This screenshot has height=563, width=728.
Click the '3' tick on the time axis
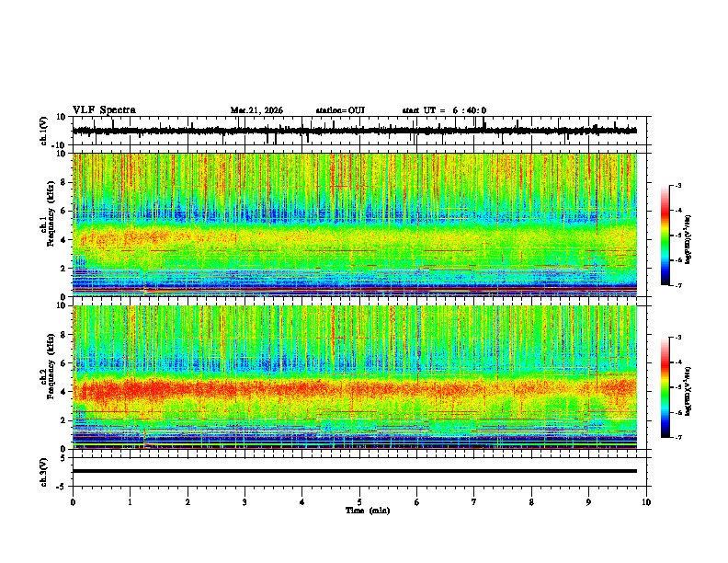[245, 502]
